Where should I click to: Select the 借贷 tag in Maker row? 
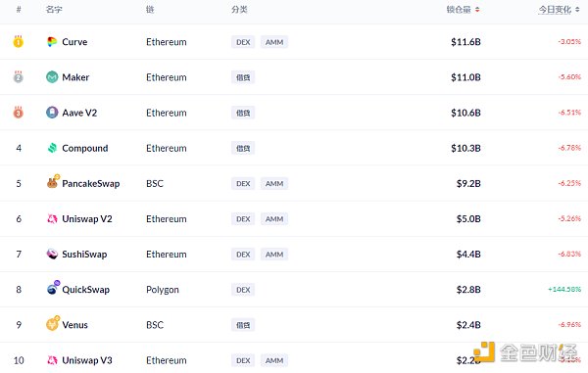click(x=243, y=77)
